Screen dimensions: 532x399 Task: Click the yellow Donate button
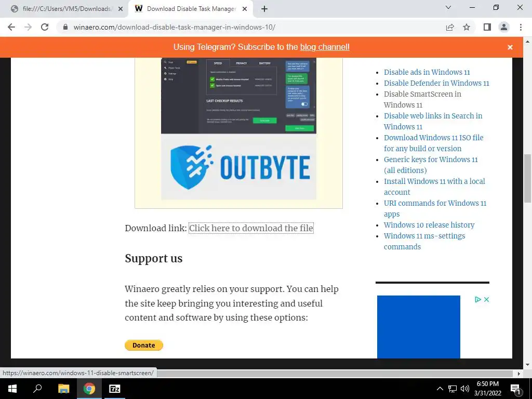[144, 345]
